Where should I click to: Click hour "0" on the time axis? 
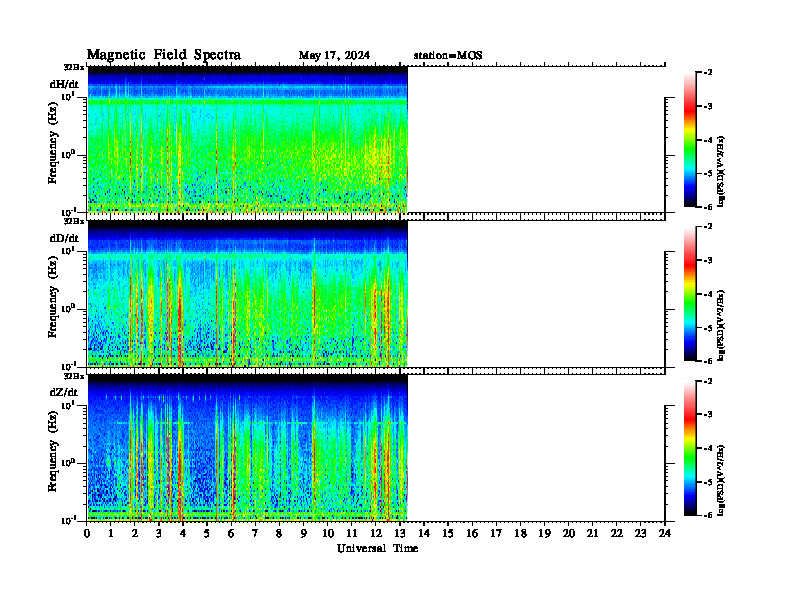(87, 534)
